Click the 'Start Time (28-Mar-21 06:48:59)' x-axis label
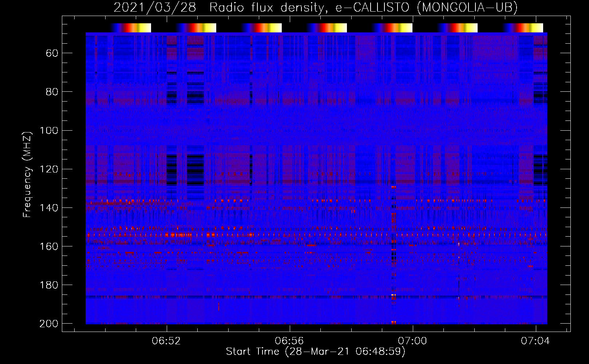589x364 pixels. (316, 352)
